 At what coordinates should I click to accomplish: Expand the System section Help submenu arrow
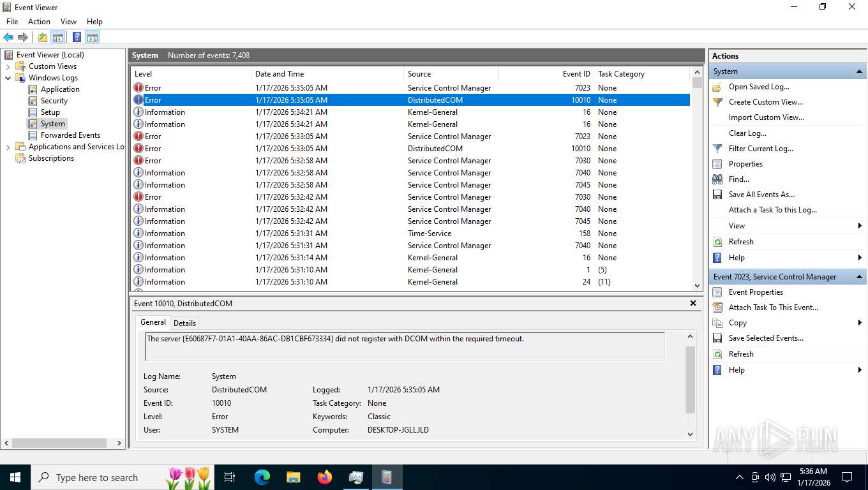pyautogui.click(x=860, y=258)
